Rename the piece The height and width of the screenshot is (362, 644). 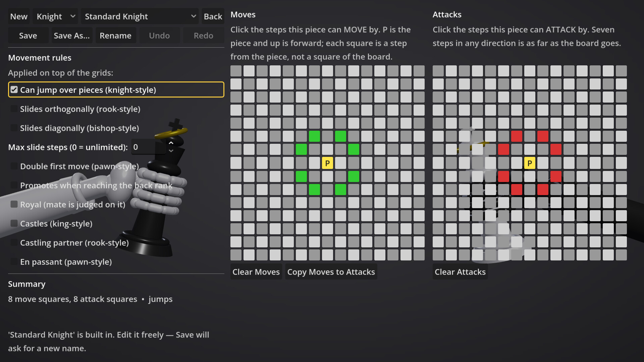point(116,36)
